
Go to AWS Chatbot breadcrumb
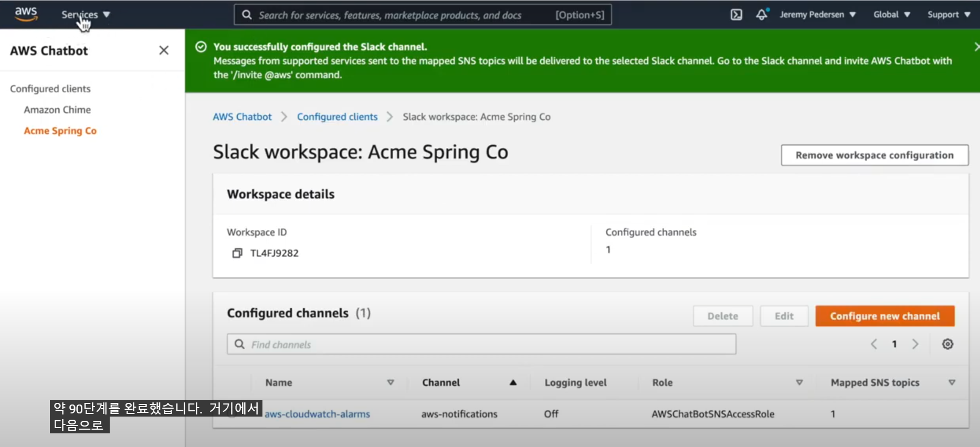(242, 116)
